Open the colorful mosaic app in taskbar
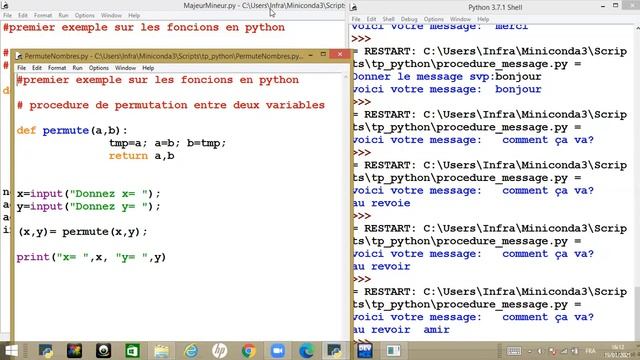The width and height of the screenshot is (640, 360). point(74,351)
